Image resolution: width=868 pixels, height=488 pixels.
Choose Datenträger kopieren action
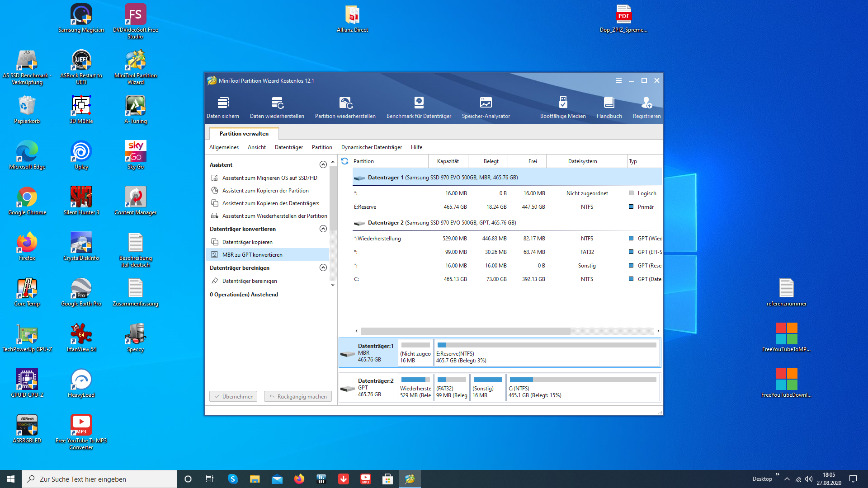pyautogui.click(x=247, y=242)
